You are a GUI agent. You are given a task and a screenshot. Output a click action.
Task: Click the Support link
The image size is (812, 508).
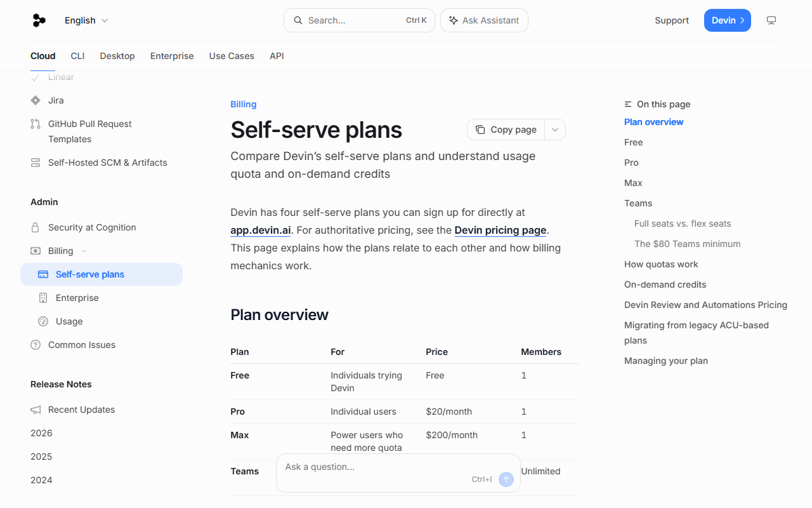(x=672, y=20)
